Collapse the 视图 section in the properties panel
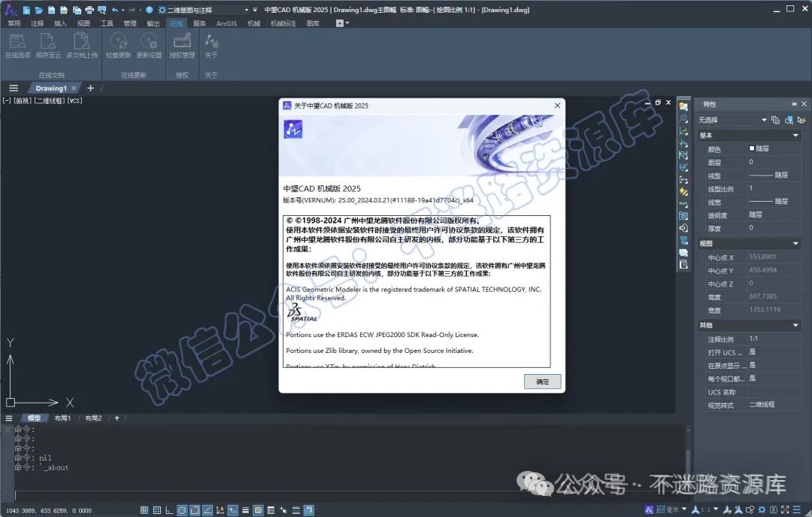Screen dimensions: 812x517 pos(795,243)
